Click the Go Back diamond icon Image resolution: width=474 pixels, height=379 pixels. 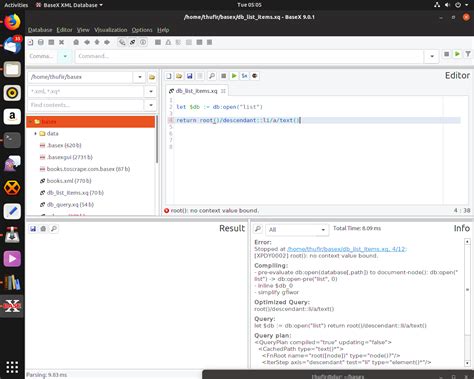pyautogui.click(x=87, y=42)
